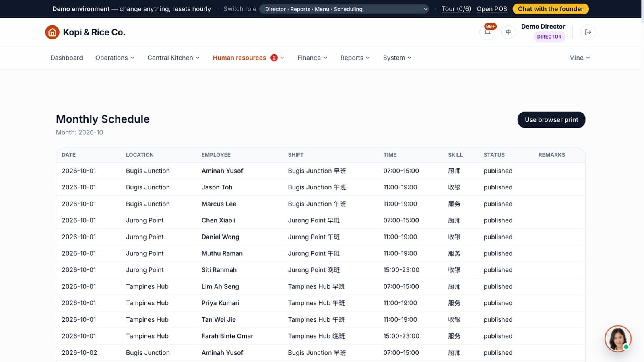Expand the Central Kitchen menu
Screen dimensions: 644x362
pos(173,58)
